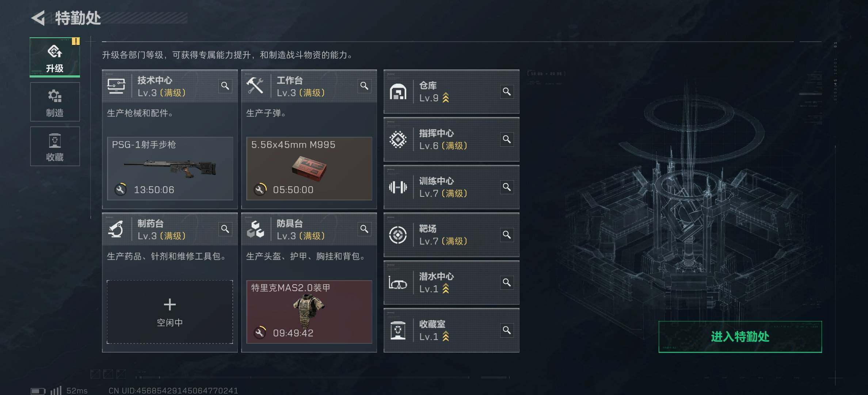This screenshot has height=395, width=868.
Task: Click the magnifier icon on 仓库
Action: [x=507, y=91]
